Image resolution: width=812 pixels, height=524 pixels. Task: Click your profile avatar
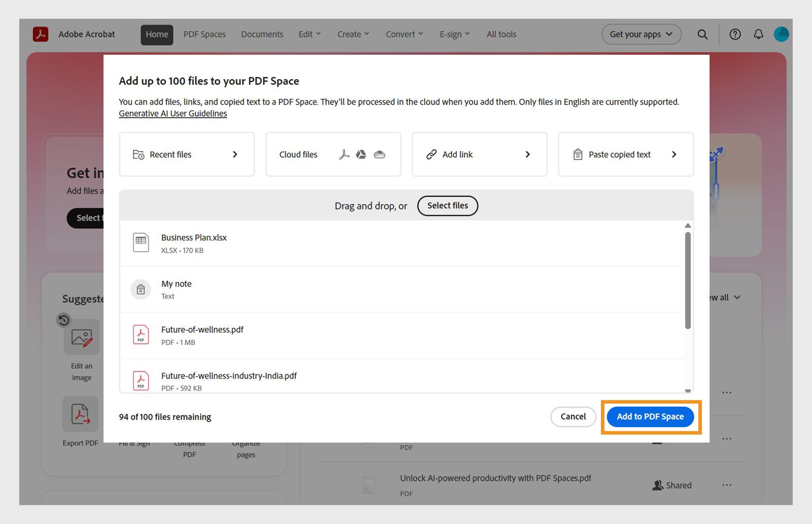pos(782,34)
